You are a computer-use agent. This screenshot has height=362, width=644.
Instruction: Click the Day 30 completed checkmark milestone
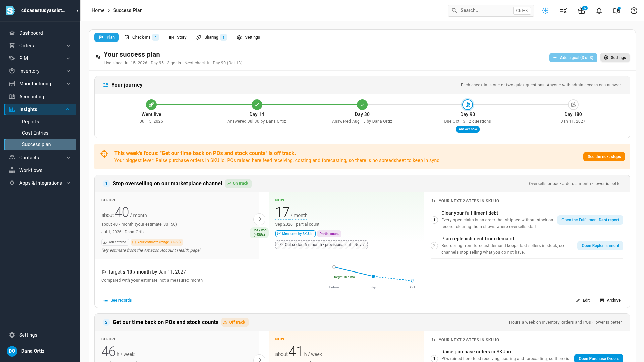coord(362,105)
